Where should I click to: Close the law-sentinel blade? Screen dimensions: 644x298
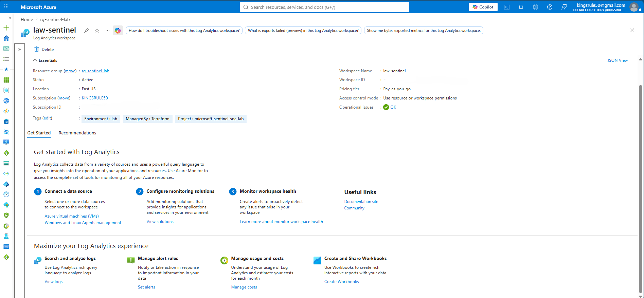(x=632, y=31)
